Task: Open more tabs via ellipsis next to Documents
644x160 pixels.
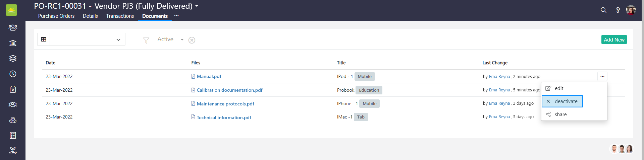Action: click(x=176, y=16)
